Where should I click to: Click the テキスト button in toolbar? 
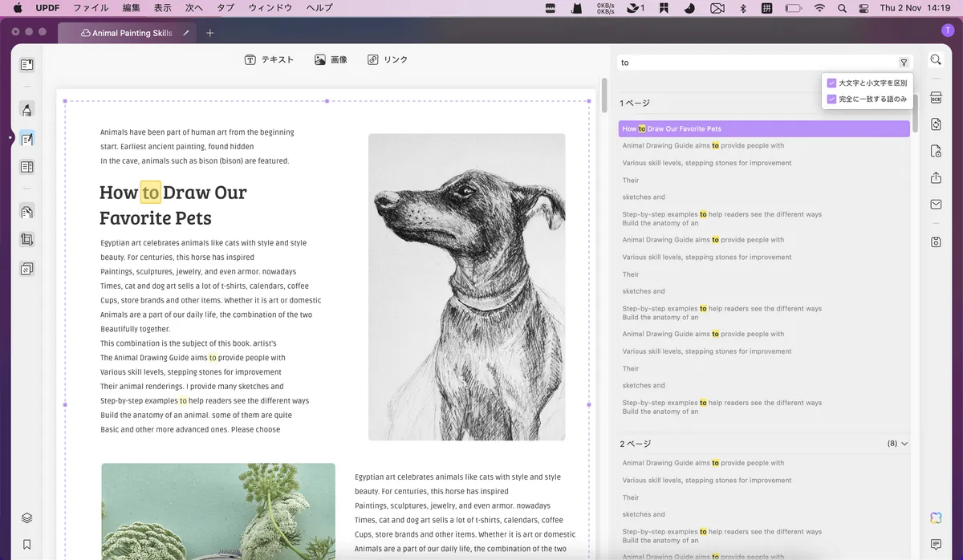(x=269, y=59)
